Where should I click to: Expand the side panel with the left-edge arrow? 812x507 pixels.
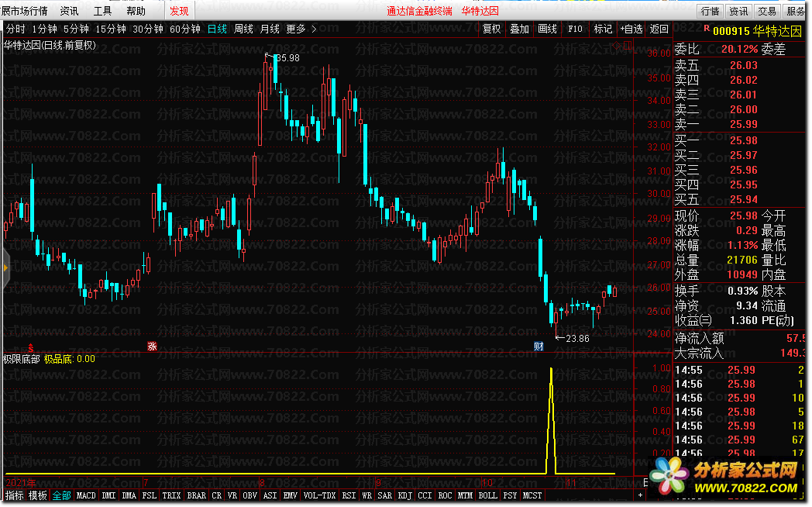(5, 267)
